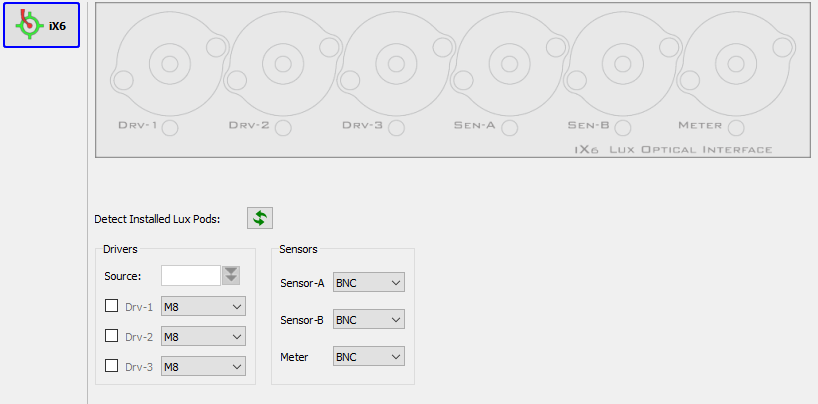818x404 pixels.
Task: Open the Meter BNC dropdown
Action: [x=368, y=357]
